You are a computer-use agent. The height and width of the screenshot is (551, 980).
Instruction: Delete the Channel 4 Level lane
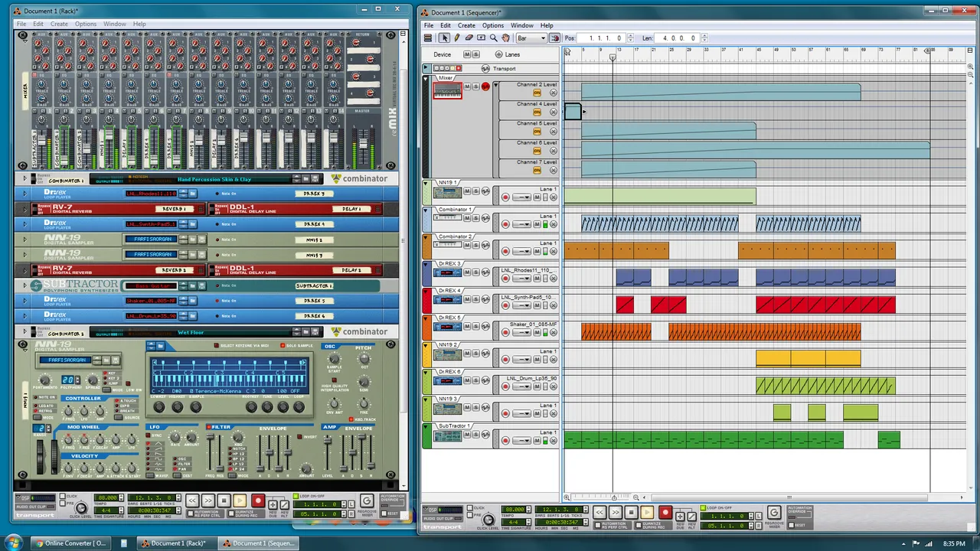pyautogui.click(x=554, y=112)
